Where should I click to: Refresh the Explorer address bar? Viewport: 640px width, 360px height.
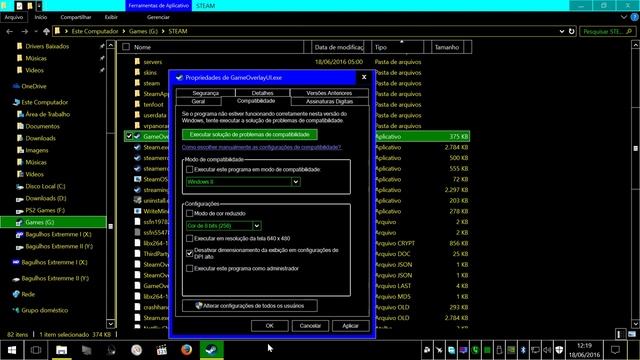[571, 31]
